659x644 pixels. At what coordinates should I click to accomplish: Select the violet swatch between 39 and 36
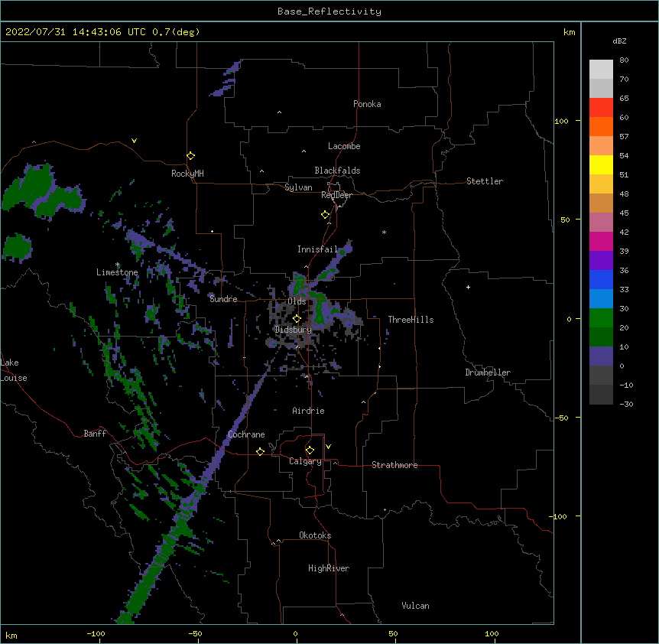tap(601, 261)
